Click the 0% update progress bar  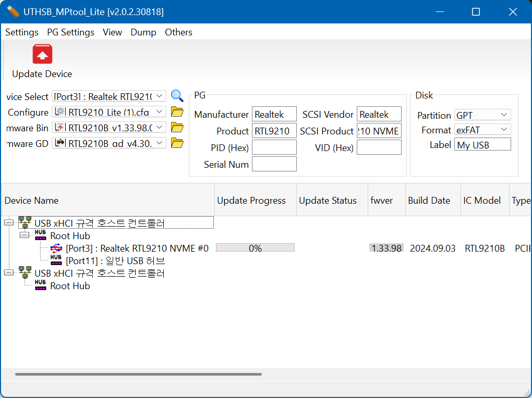255,248
